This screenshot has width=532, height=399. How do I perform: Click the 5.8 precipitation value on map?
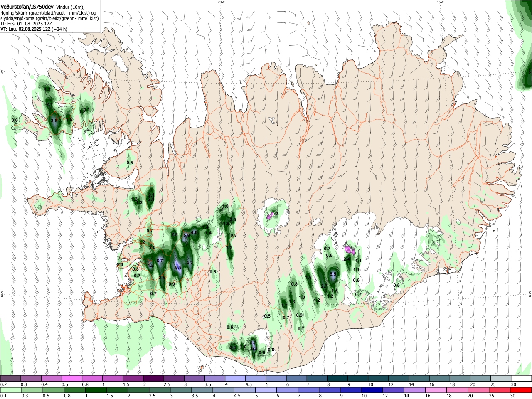187,235
